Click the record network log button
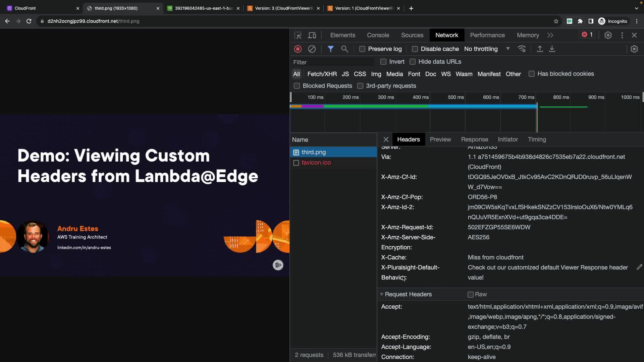The image size is (644, 362). pyautogui.click(x=298, y=49)
